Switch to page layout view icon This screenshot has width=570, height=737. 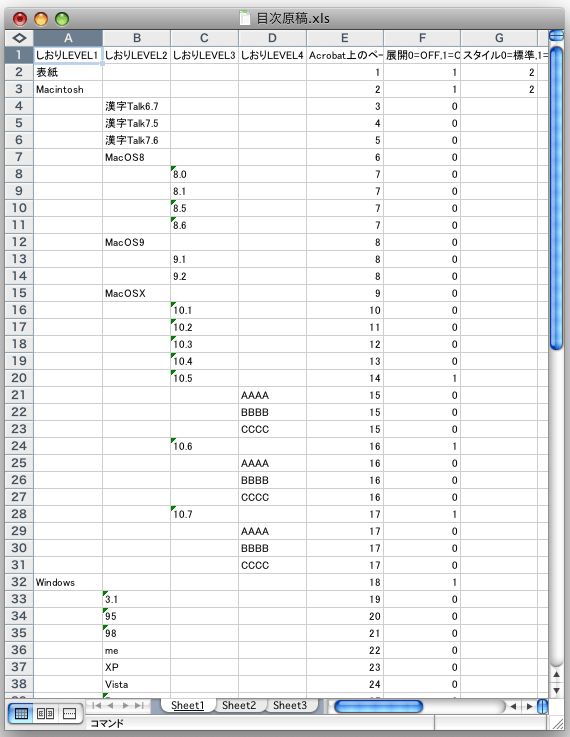[x=45, y=713]
